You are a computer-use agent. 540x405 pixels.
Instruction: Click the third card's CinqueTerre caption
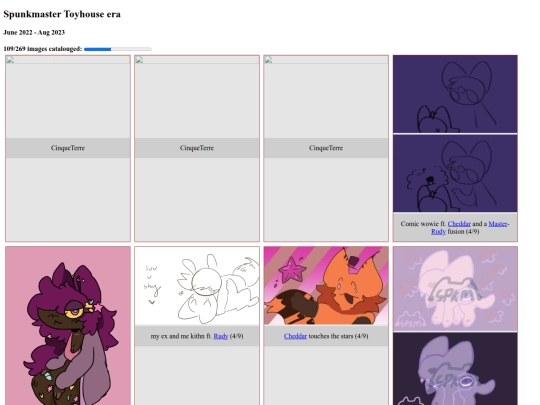(326, 148)
